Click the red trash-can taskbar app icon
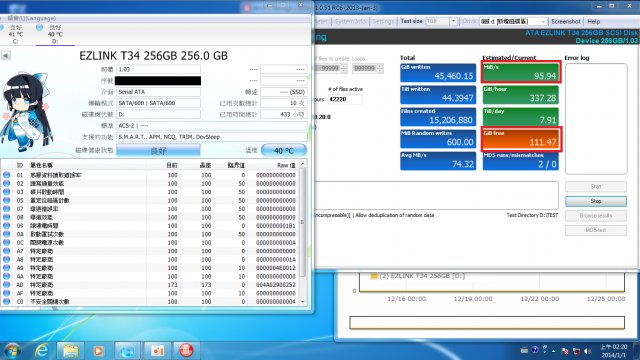This screenshot has width=640, height=360. coord(186,351)
